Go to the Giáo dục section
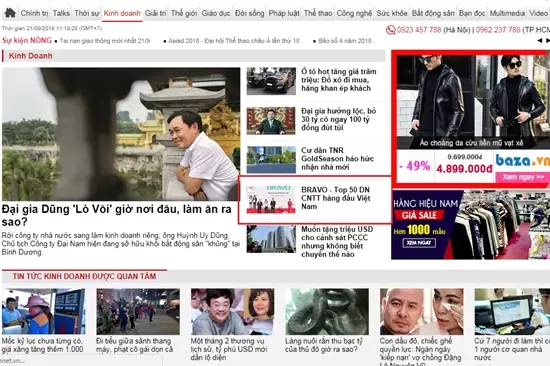 point(216,13)
